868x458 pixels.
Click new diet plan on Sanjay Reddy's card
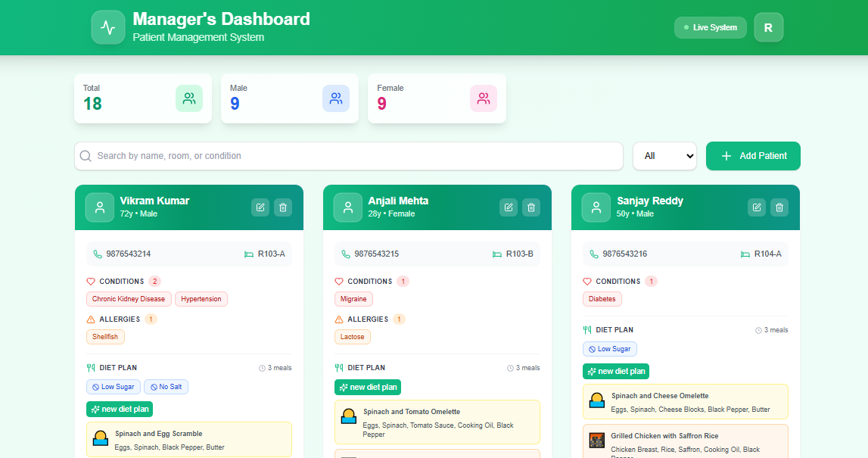pos(615,371)
